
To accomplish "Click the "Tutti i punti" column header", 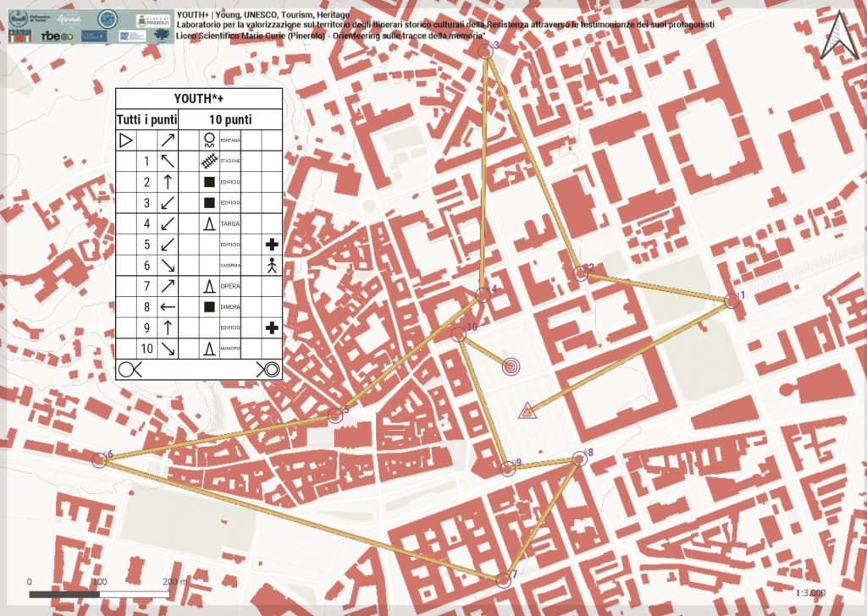I will tap(147, 119).
